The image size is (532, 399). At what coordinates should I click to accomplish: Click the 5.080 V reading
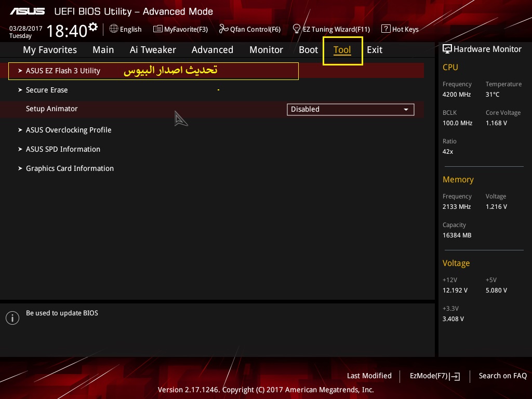click(496, 290)
